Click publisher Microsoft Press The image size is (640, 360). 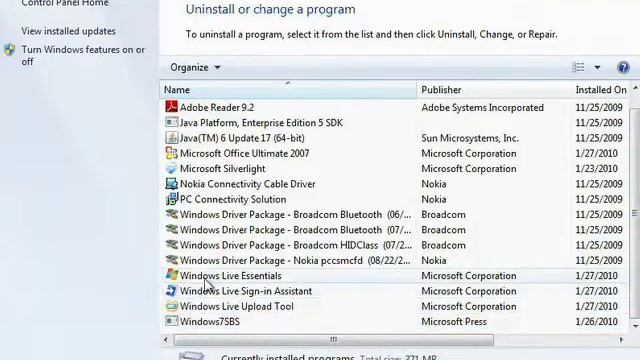point(454,322)
